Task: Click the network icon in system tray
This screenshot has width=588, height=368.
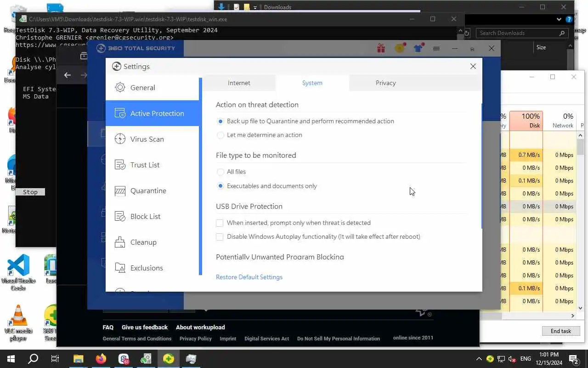Action: 501,359
